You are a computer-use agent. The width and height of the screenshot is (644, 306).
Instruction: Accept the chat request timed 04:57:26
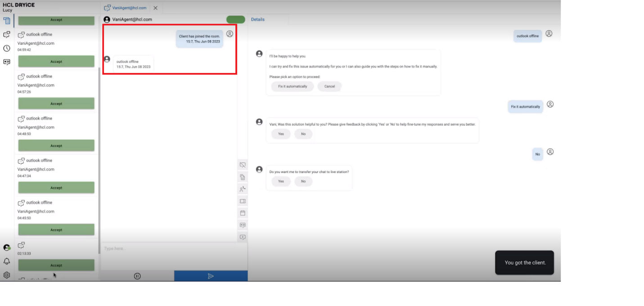[x=56, y=104]
